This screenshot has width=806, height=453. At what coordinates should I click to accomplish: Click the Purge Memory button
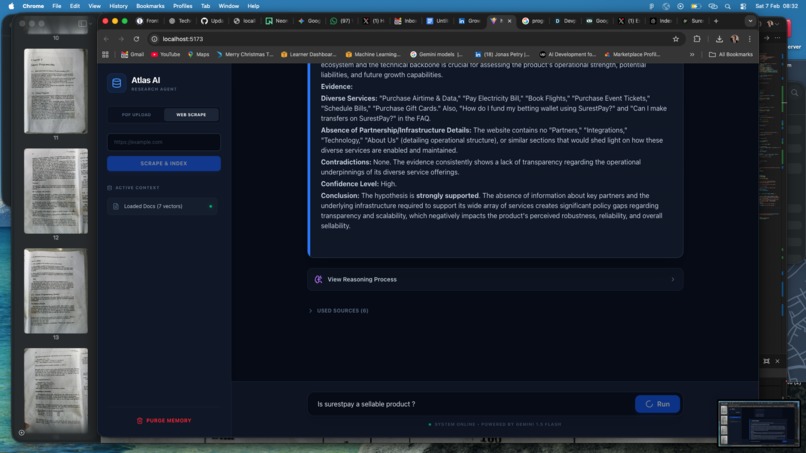164,421
